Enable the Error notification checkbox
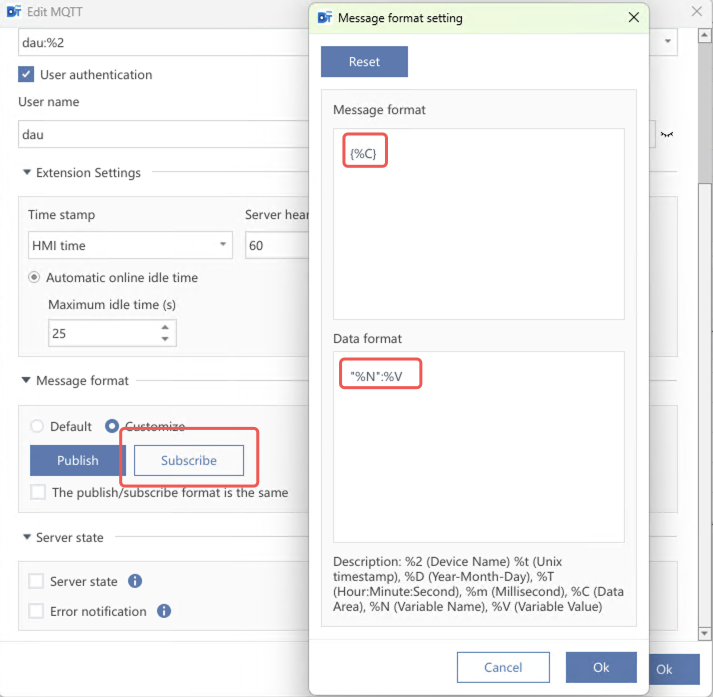Image resolution: width=713 pixels, height=697 pixels. pos(37,611)
